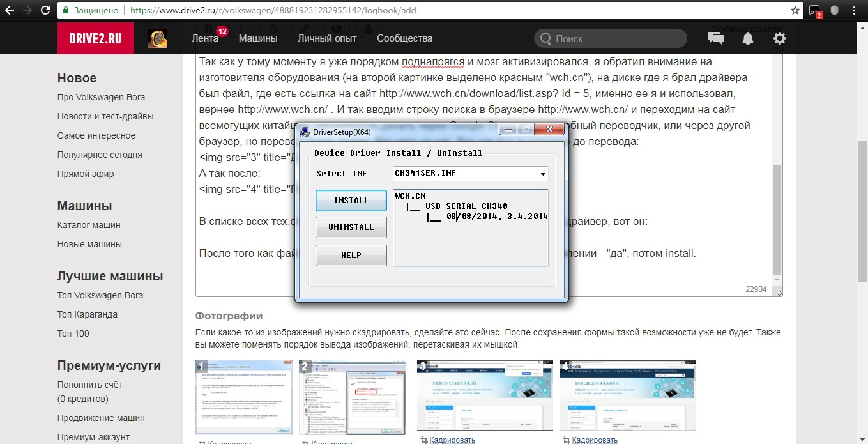
Task: Open Самое интересное link
Action: (96, 135)
